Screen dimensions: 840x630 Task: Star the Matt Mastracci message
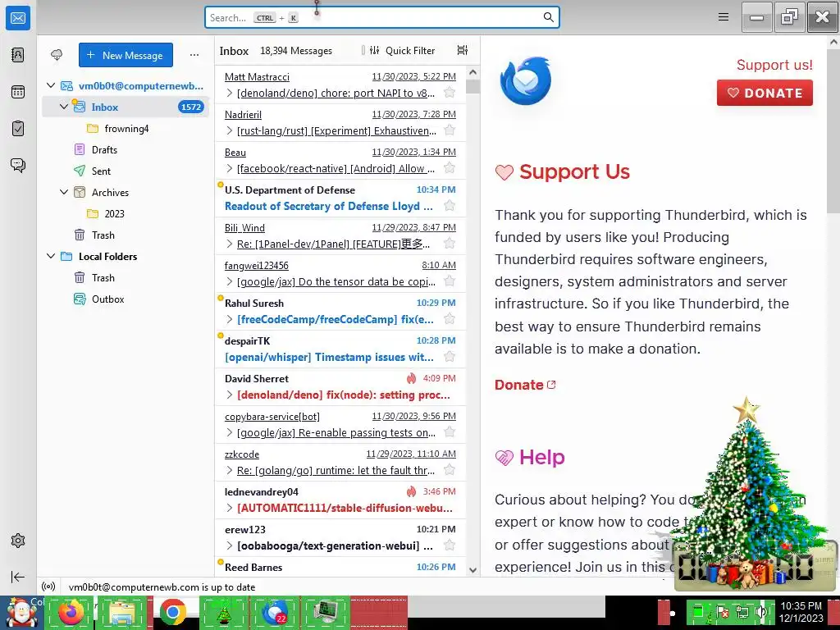point(450,93)
